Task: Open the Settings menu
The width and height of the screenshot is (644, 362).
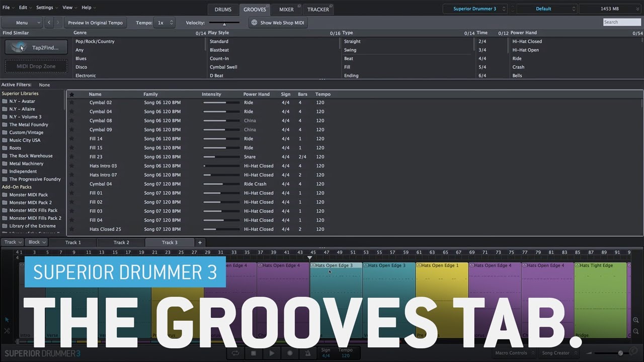Action: (x=46, y=8)
